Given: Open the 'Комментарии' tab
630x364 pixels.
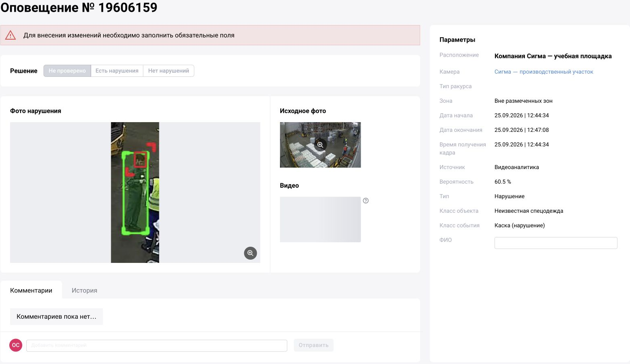Looking at the screenshot, I should pos(31,290).
